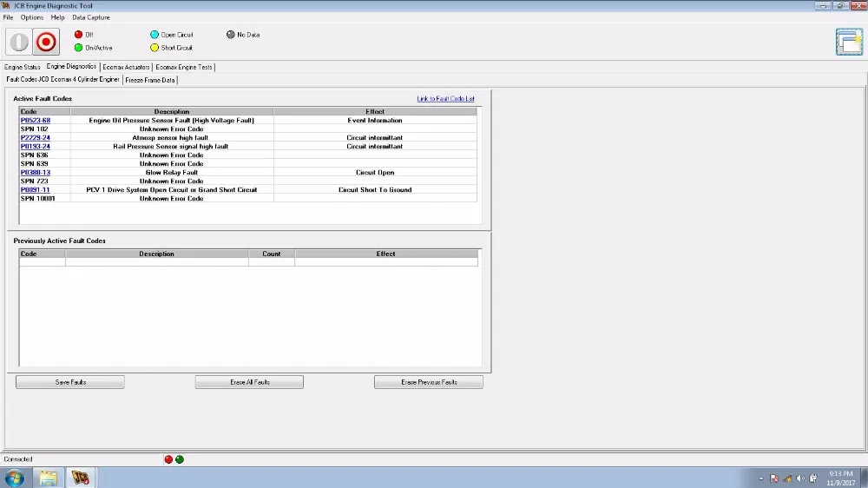The width and height of the screenshot is (868, 488).
Task: Click the Erase Previous Faults button
Action: tap(429, 382)
